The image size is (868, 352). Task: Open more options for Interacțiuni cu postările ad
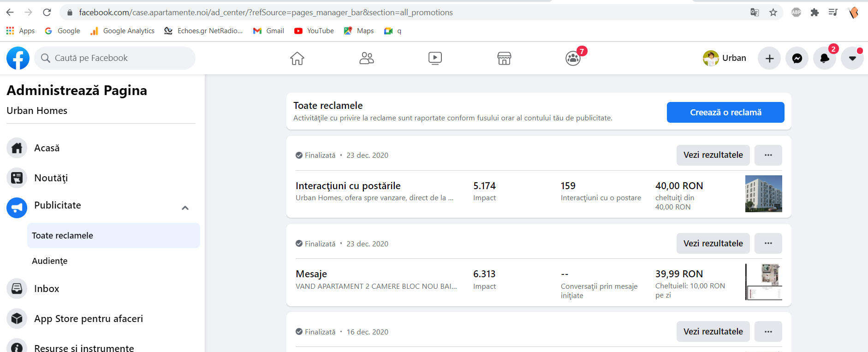tap(768, 155)
